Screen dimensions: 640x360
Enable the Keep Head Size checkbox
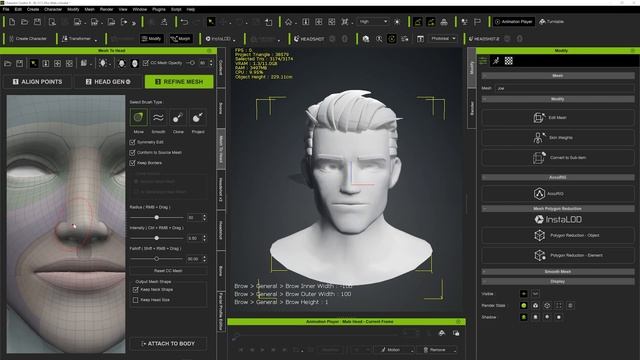pyautogui.click(x=136, y=300)
